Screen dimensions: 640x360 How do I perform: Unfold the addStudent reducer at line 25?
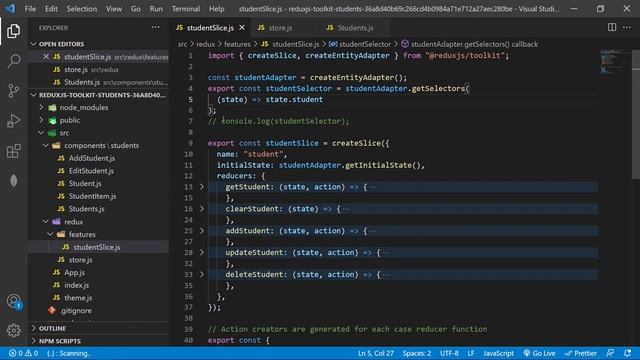[202, 231]
